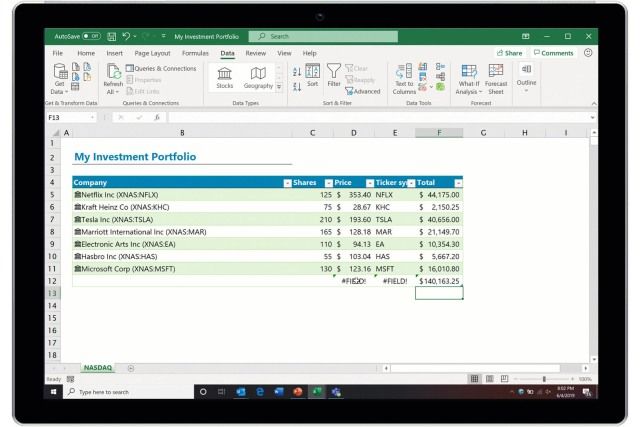The width and height of the screenshot is (640, 427).
Task: Click the Save icon in title bar
Action: pyautogui.click(x=111, y=36)
